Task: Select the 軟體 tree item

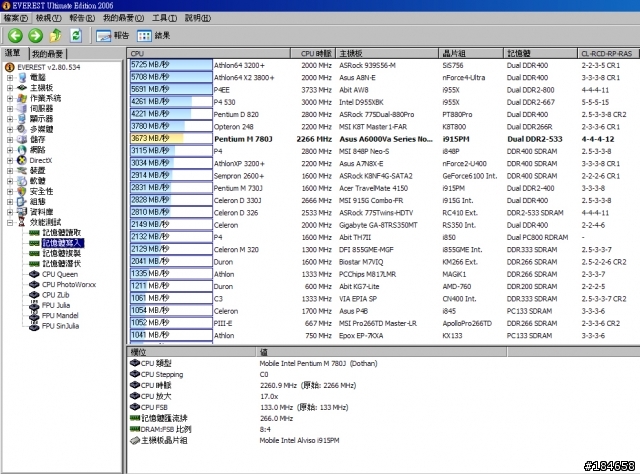Action: coord(38,181)
